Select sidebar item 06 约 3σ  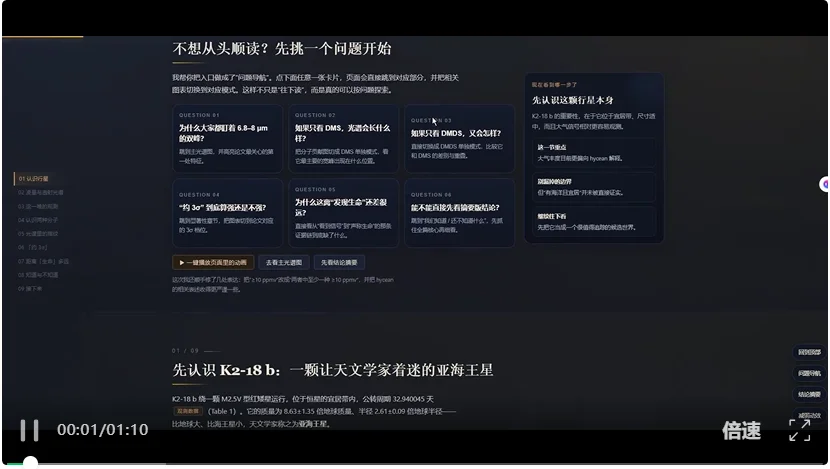(32, 248)
